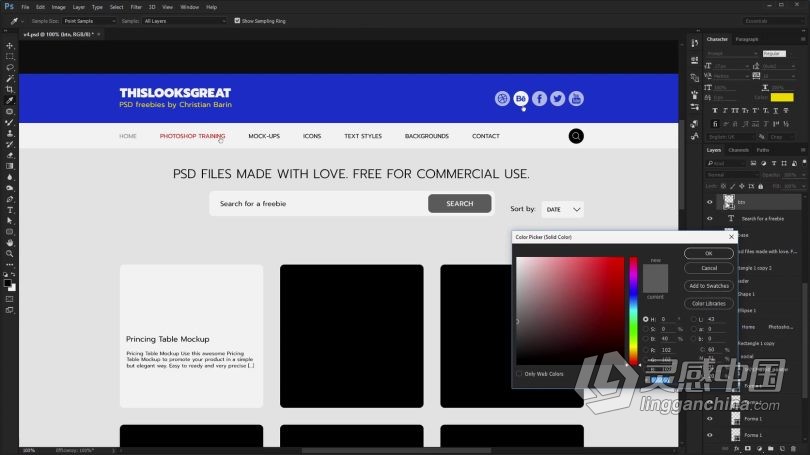Switch to the Paragraph tab
The width and height of the screenshot is (810, 455).
pyautogui.click(x=747, y=39)
